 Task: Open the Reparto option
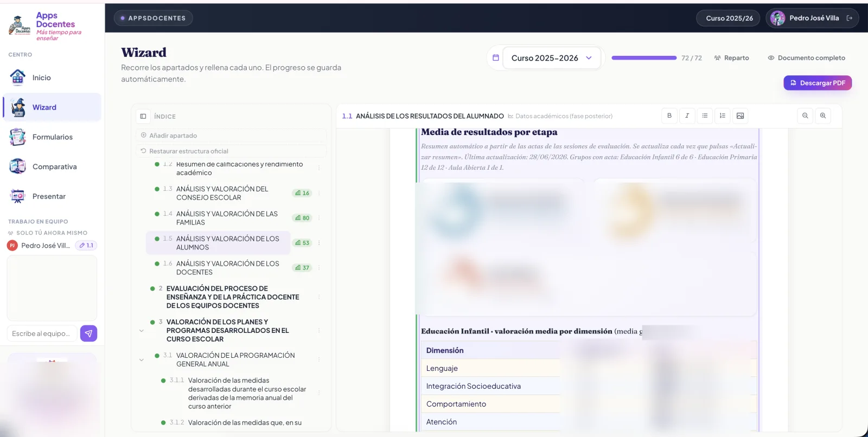coord(731,57)
